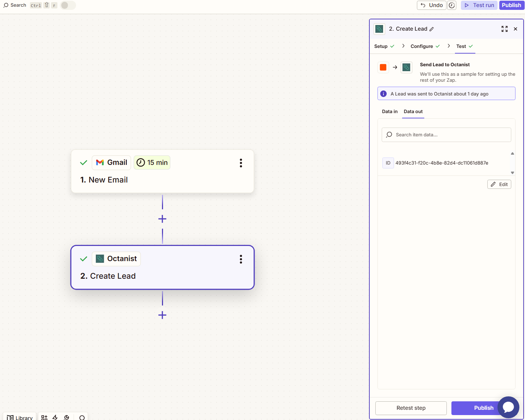
Task: Open the chat support bubble
Action: pyautogui.click(x=508, y=407)
